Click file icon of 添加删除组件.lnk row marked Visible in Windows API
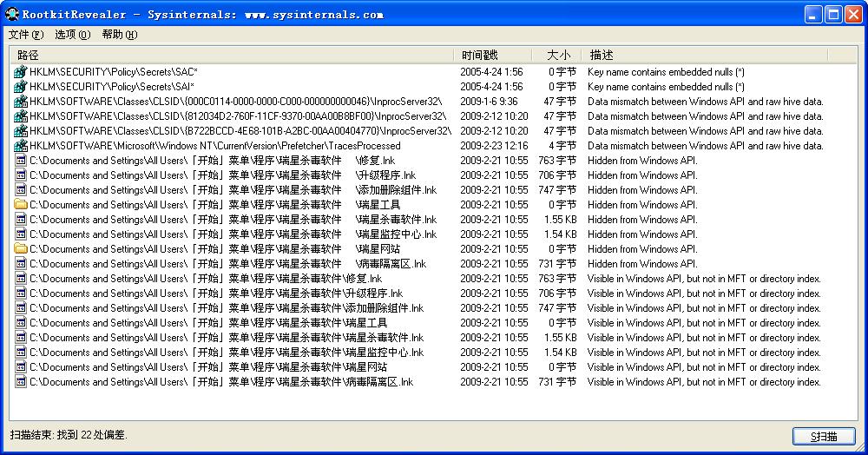The height and width of the screenshot is (455, 868). click(21, 307)
